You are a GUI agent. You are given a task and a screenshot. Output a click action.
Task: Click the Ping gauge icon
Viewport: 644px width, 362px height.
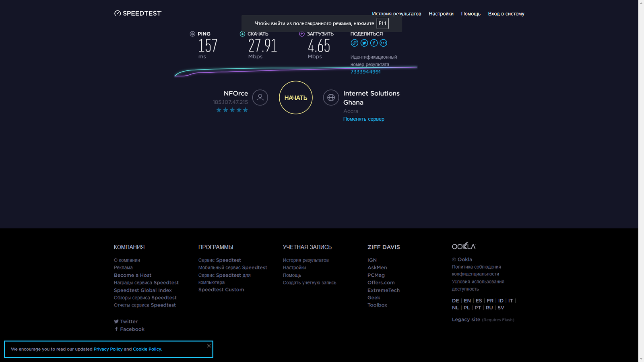coord(192,34)
